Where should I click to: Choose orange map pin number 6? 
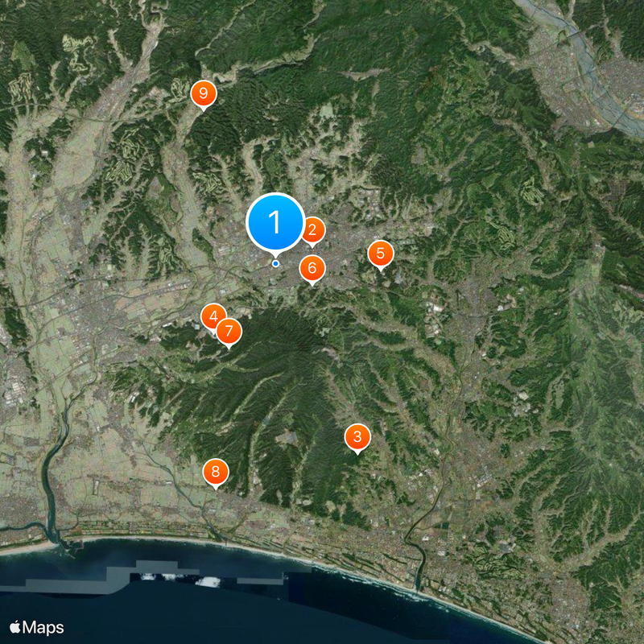coord(312,268)
